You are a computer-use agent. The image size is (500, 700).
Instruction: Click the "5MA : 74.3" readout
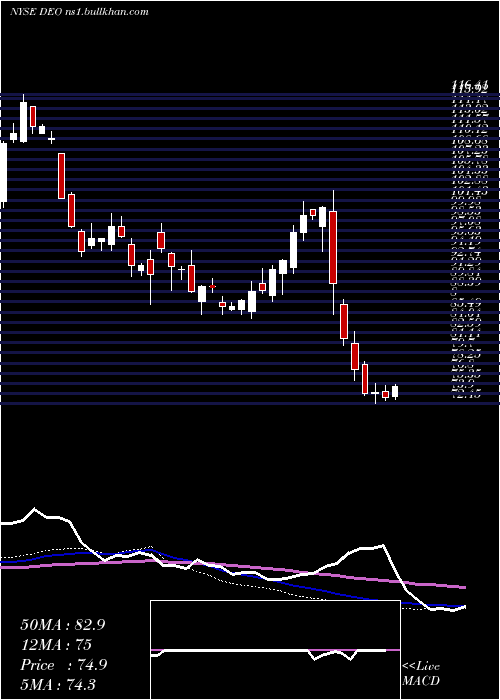coord(58,684)
